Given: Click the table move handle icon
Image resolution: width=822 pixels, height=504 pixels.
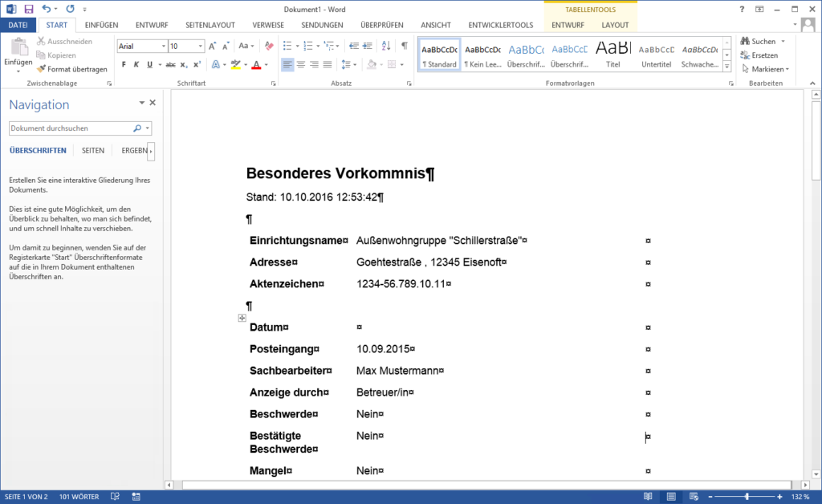Looking at the screenshot, I should point(242,319).
